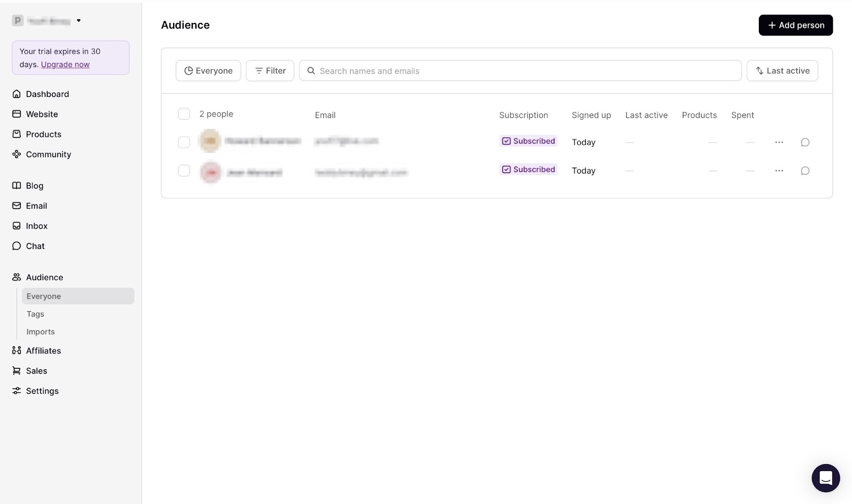Open Chat from the sidebar
852x504 pixels.
[x=28, y=246]
